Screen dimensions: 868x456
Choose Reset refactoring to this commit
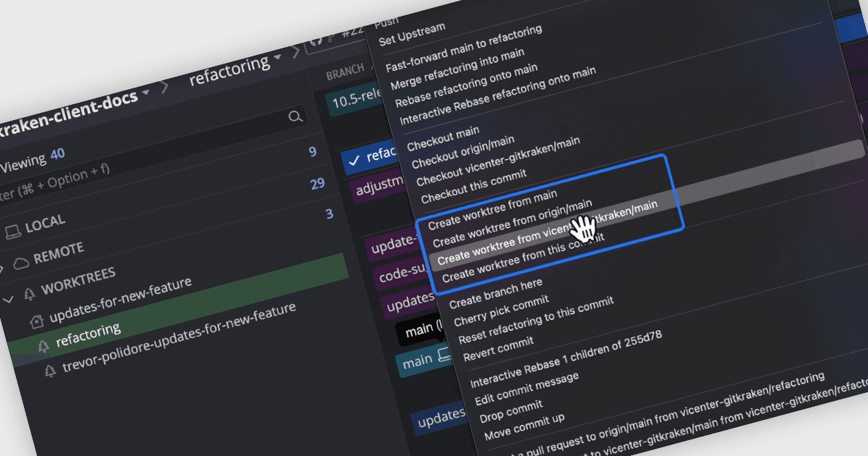(535, 319)
